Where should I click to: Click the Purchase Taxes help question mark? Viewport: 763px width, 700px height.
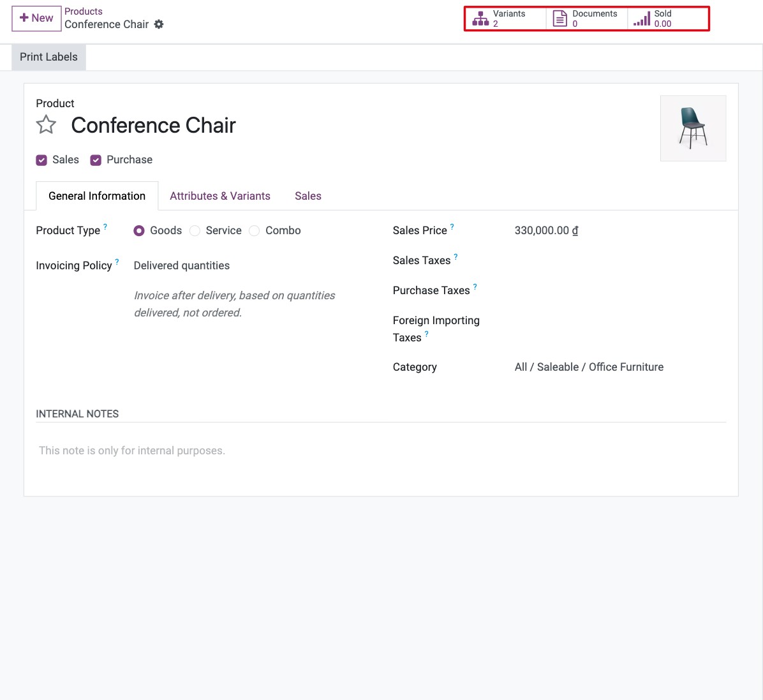pyautogui.click(x=475, y=287)
